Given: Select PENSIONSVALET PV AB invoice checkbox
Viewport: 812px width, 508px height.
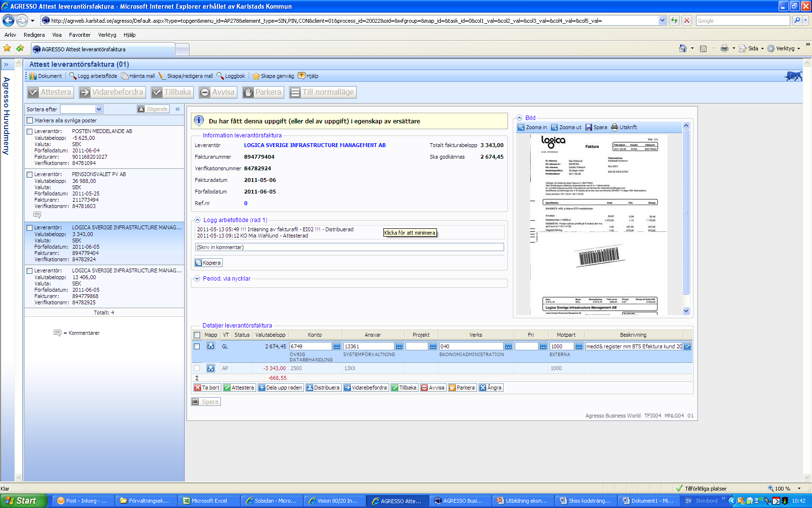Looking at the screenshot, I should coord(30,175).
